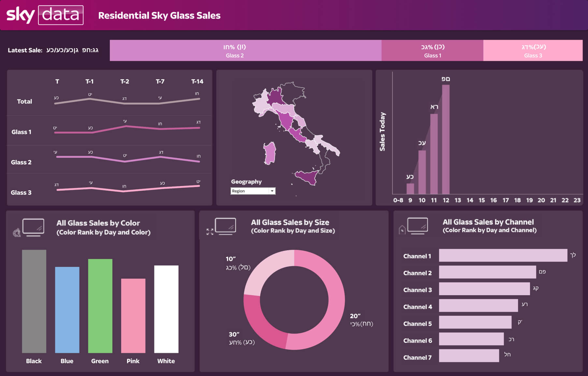The image size is (588, 376).
Task: Click the Pink color bar
Action: pos(133,316)
